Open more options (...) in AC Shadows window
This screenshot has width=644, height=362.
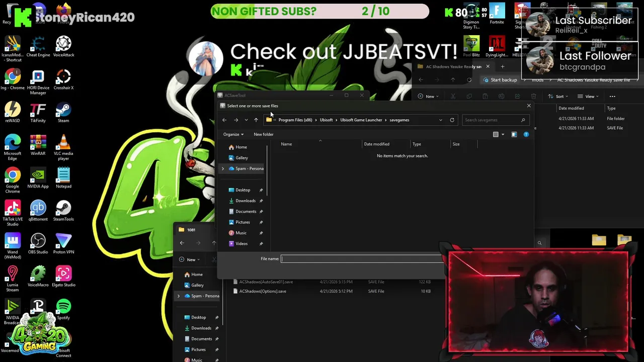[612, 97]
